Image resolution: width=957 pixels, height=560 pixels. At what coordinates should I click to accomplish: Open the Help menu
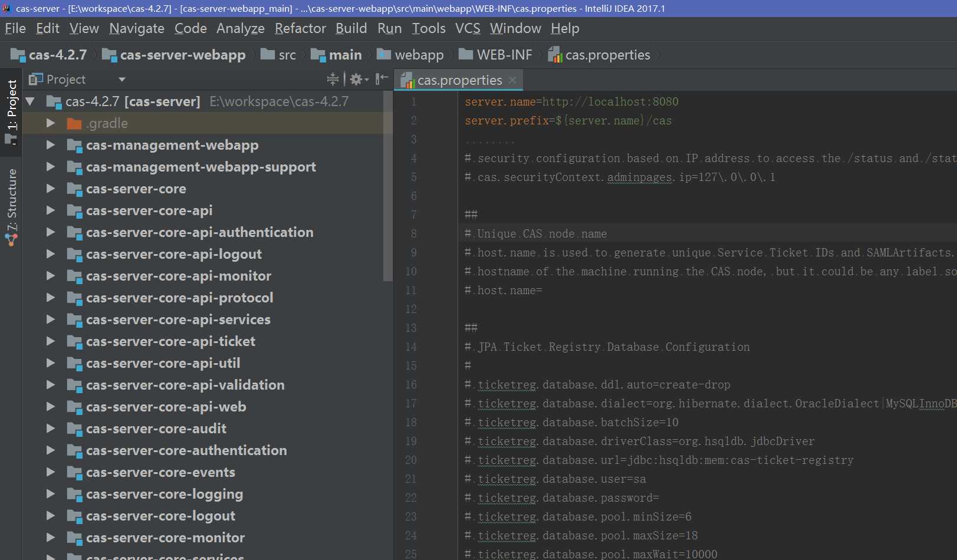tap(565, 28)
